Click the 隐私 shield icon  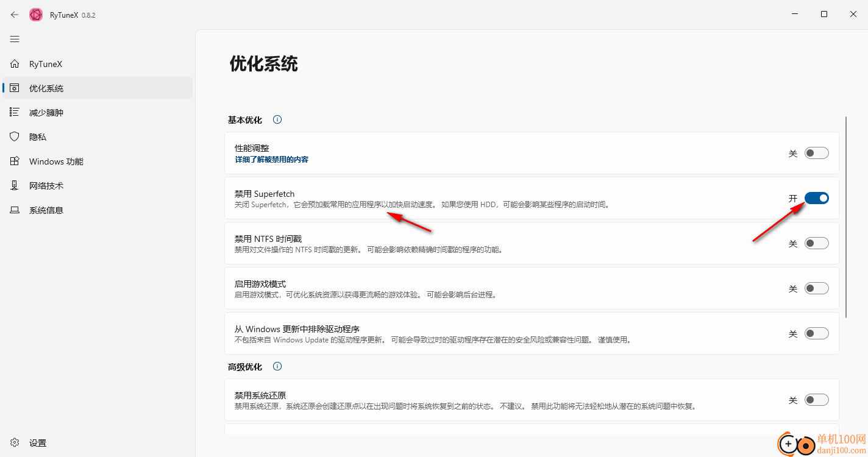[x=15, y=137]
